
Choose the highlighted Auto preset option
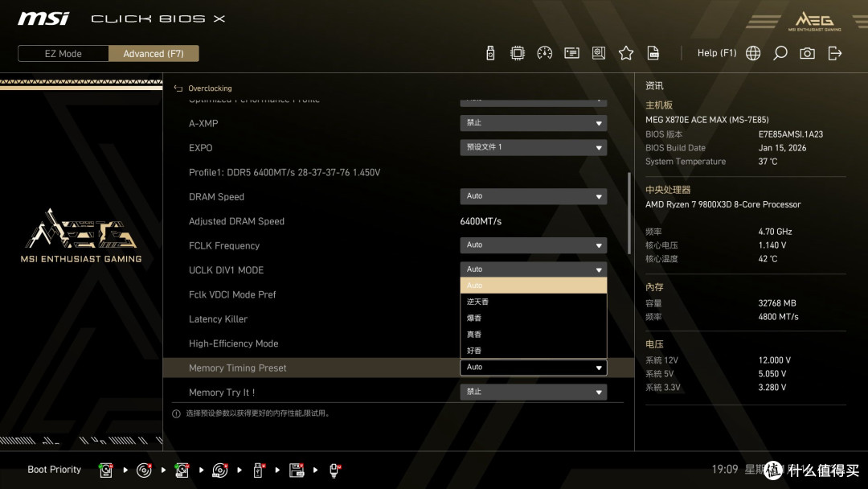coord(533,286)
